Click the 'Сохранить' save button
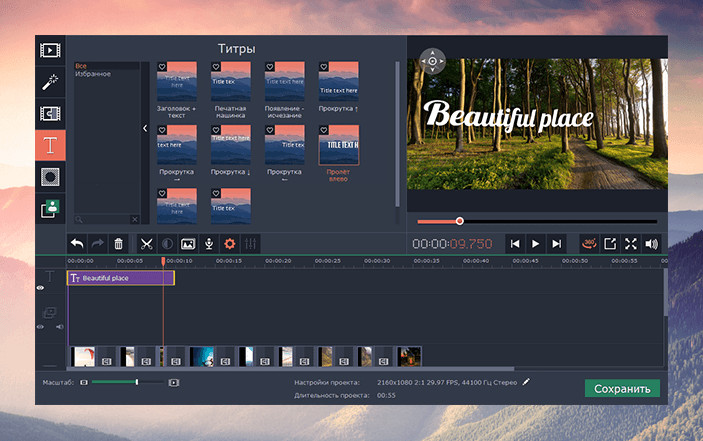 pyautogui.click(x=622, y=389)
